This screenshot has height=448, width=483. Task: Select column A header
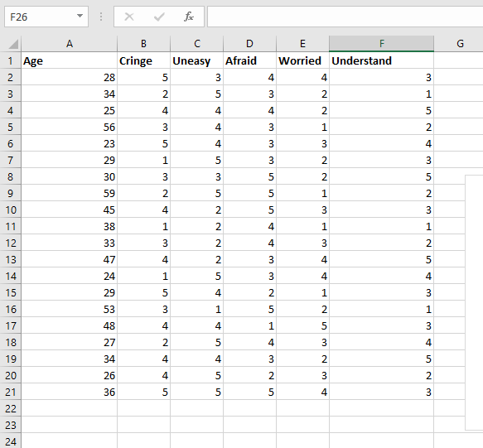point(70,44)
